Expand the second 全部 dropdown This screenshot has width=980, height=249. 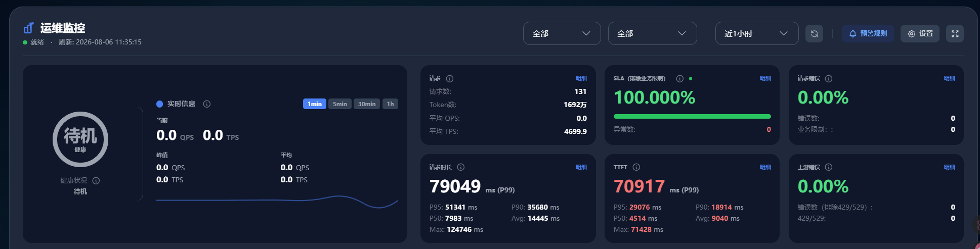(x=653, y=33)
